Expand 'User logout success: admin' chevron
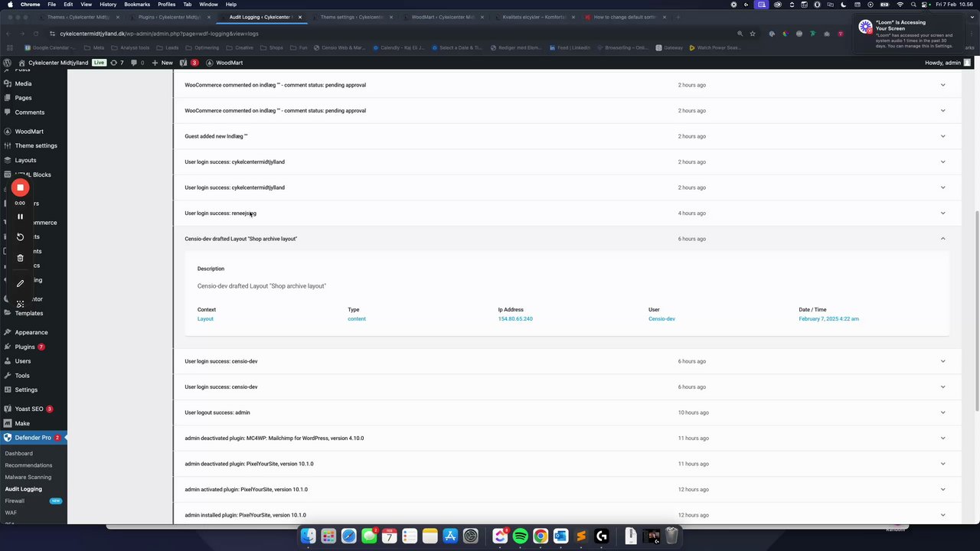 point(942,412)
